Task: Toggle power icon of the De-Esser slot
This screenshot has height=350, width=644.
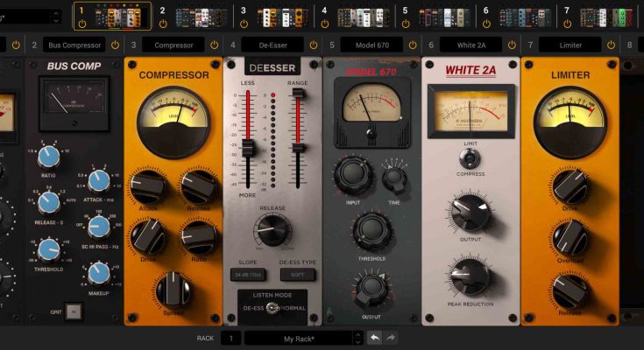Action: [x=314, y=45]
